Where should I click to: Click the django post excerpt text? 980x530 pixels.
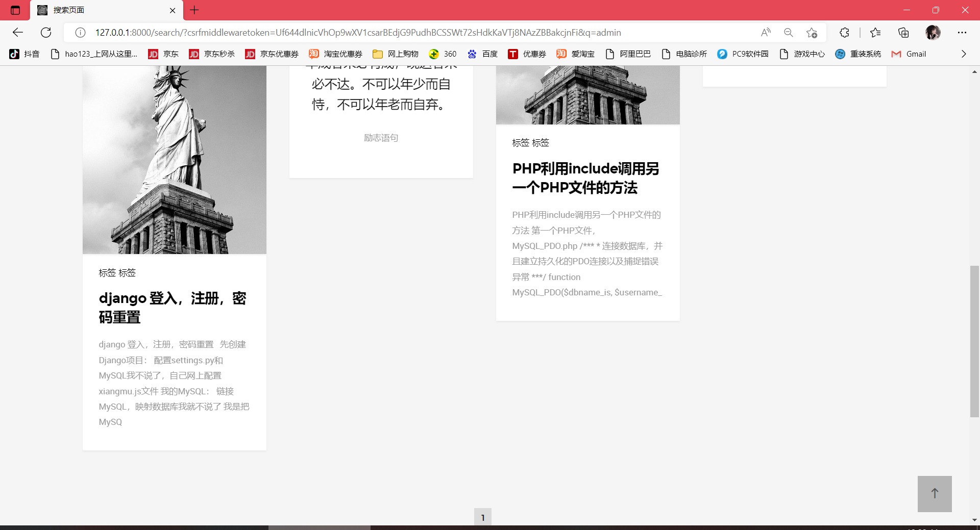click(x=174, y=383)
